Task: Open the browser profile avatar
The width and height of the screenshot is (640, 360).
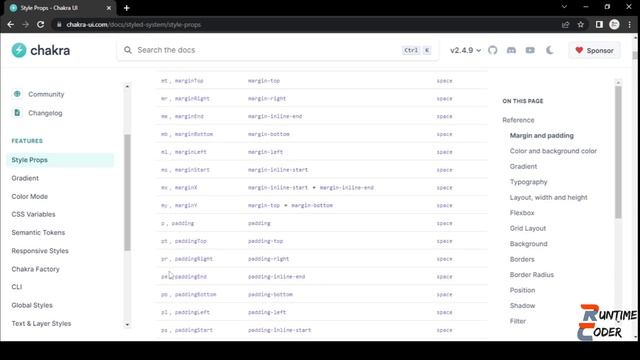Action: pos(614,24)
